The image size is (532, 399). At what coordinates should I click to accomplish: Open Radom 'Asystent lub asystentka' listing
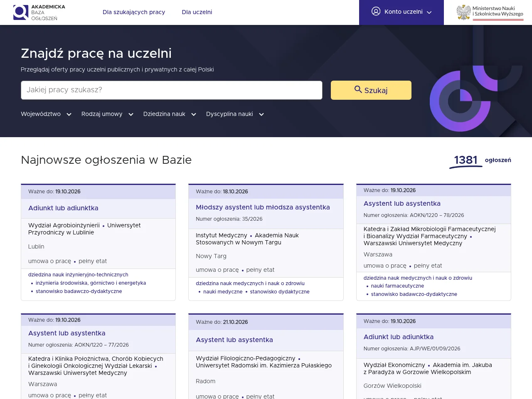tap(234, 340)
